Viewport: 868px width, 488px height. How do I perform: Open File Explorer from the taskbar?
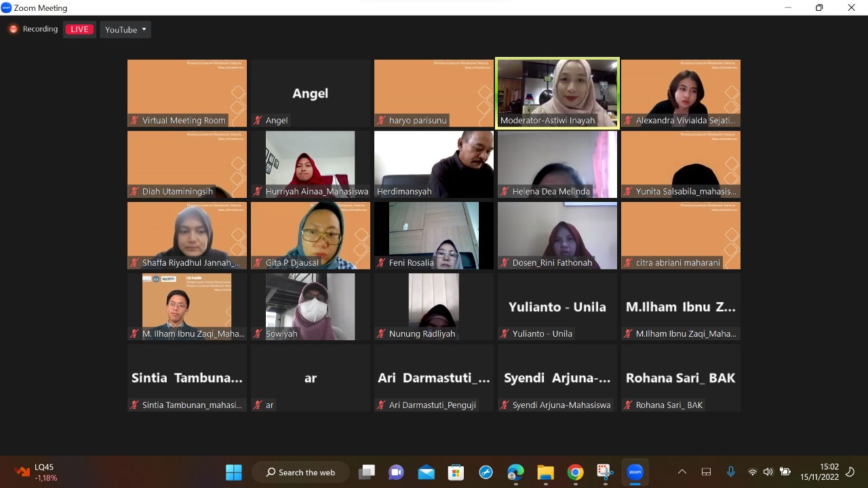click(x=545, y=472)
